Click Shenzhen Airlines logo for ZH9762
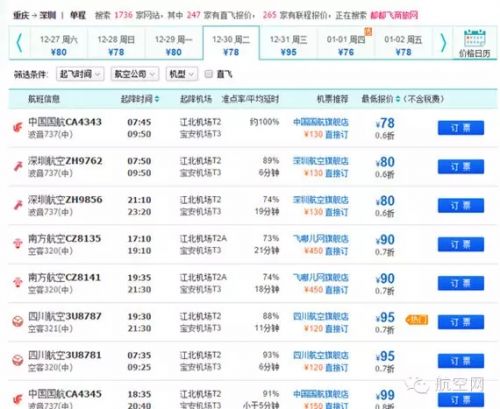Screen dimensions: 500x409 click(18, 166)
